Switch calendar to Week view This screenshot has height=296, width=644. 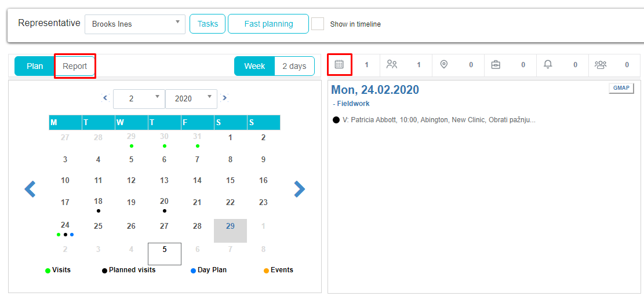click(x=254, y=66)
